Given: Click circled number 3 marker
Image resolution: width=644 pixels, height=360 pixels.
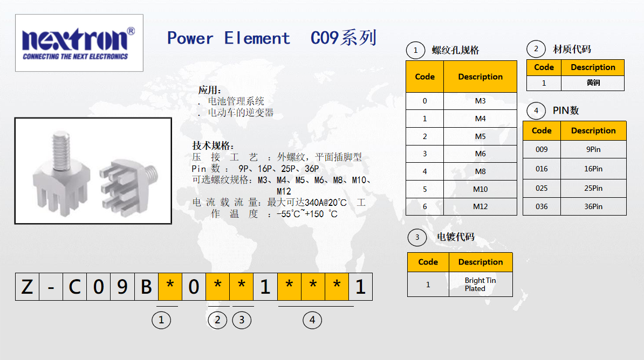Looking at the screenshot, I should (242, 320).
